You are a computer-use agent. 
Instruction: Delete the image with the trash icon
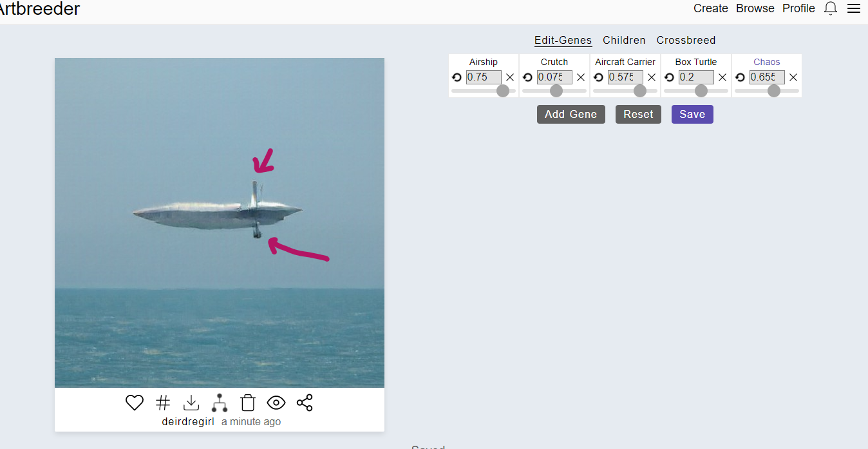[x=248, y=403]
